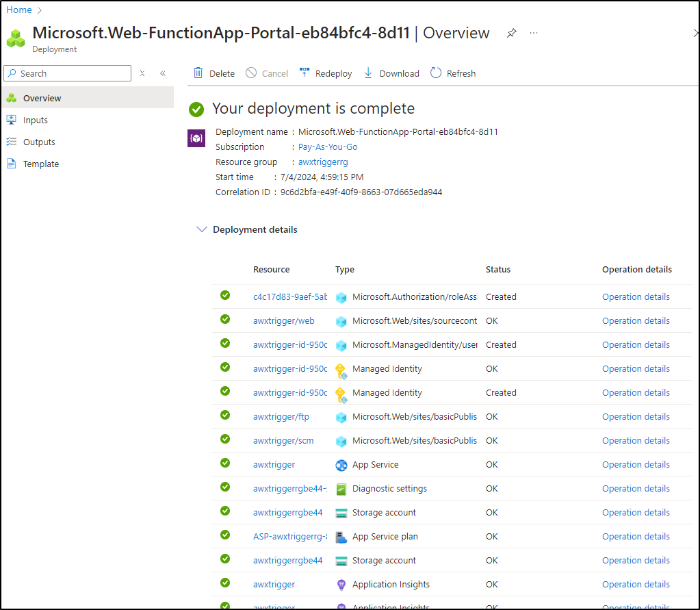Image resolution: width=700 pixels, height=610 pixels.
Task: Click the sourcecontrols cube type icon
Action: 341,322
